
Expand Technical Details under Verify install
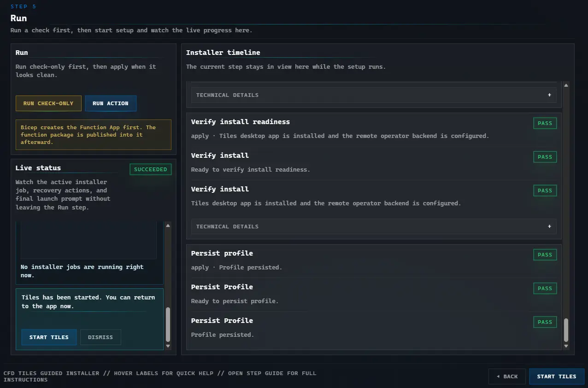click(x=374, y=227)
